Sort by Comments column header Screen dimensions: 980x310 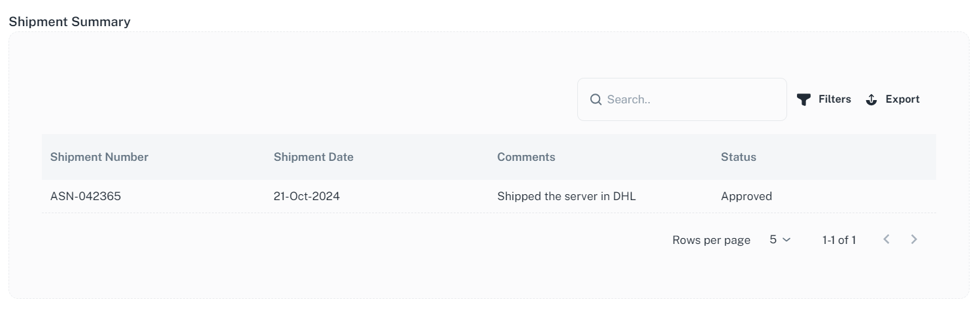click(x=526, y=157)
